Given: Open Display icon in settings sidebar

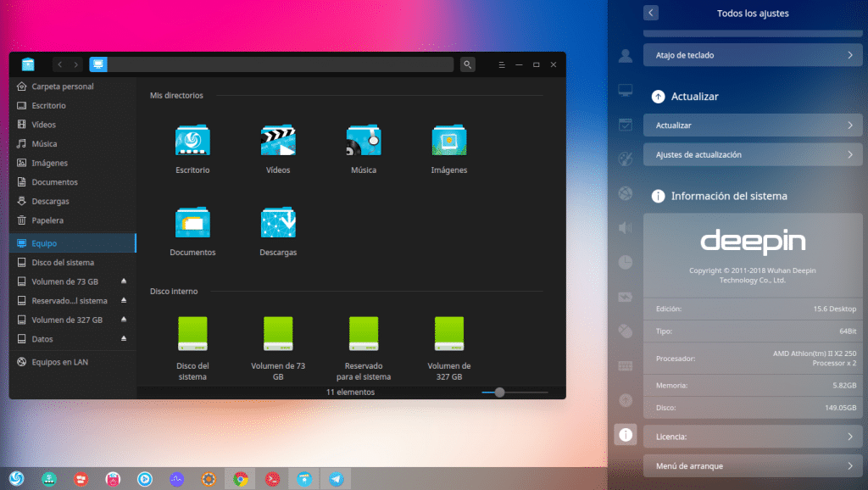Looking at the screenshot, I should (626, 90).
